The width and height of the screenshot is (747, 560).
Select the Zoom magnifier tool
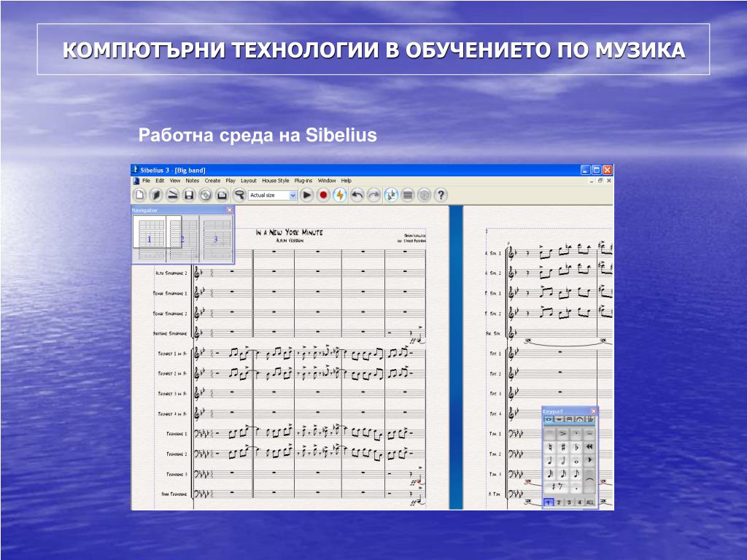click(239, 195)
